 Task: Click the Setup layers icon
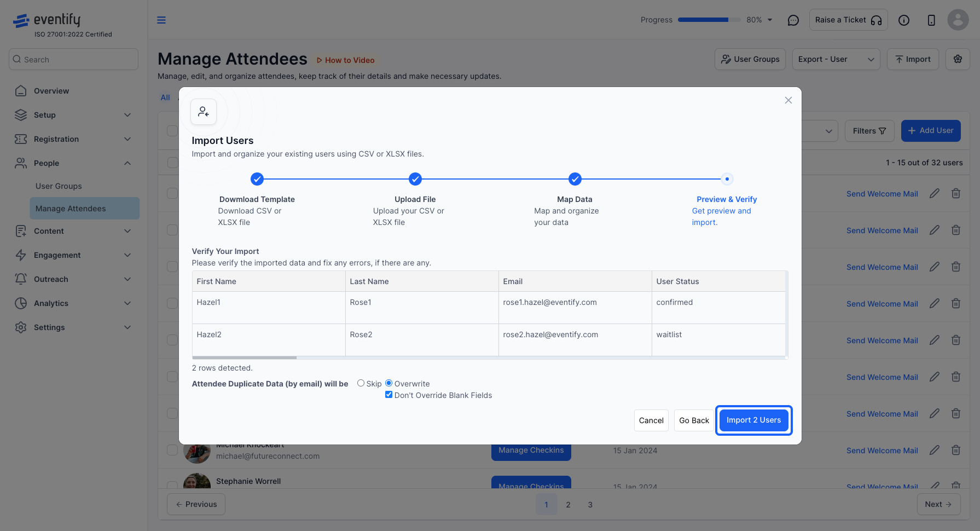coord(21,115)
